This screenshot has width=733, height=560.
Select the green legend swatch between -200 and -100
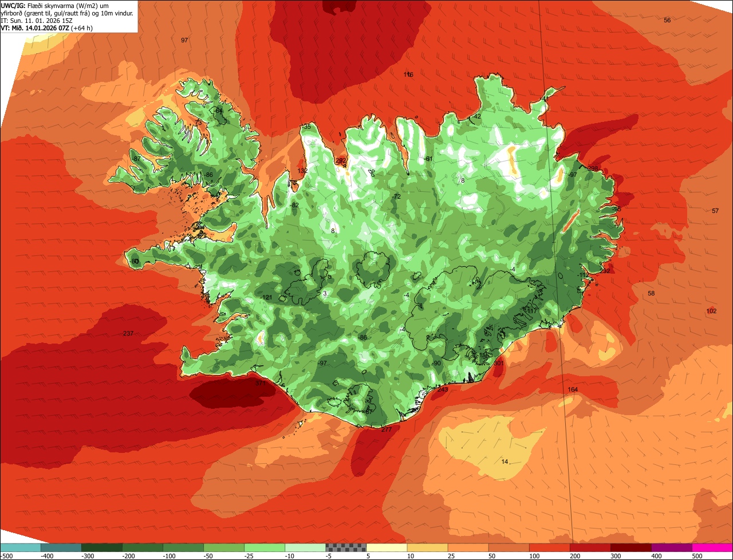point(143,547)
